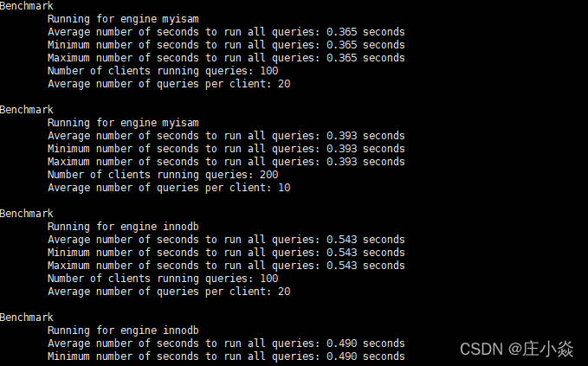Click engine innodb line preceding 0.543 results
The height and width of the screenshot is (366, 588).
pyautogui.click(x=123, y=227)
